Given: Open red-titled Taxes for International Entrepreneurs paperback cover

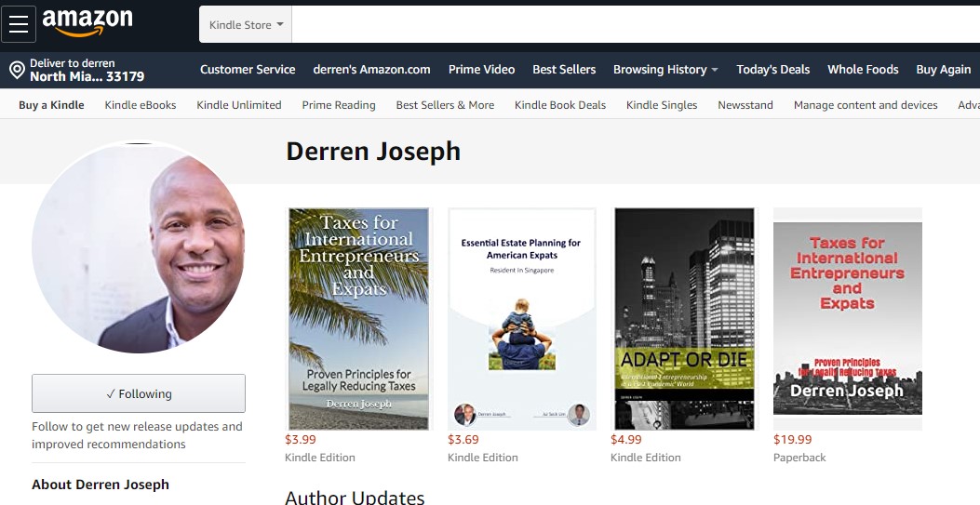Looking at the screenshot, I should click(848, 318).
